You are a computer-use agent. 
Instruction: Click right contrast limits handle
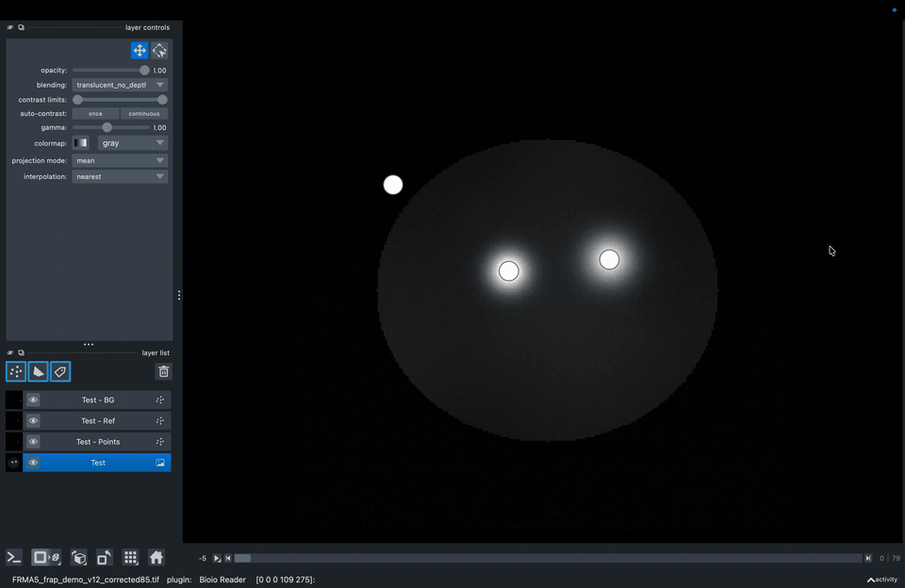click(163, 100)
